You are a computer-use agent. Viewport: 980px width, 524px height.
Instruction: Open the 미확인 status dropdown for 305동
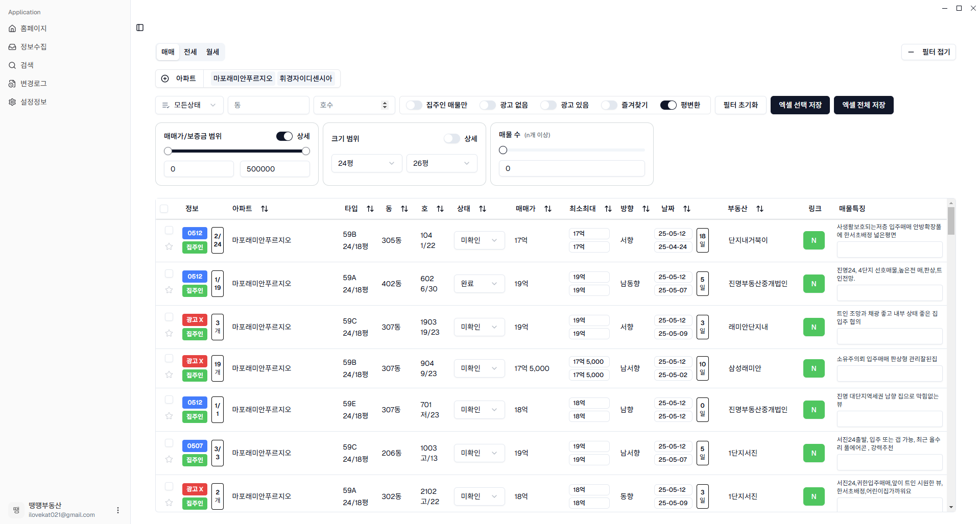[x=479, y=240]
